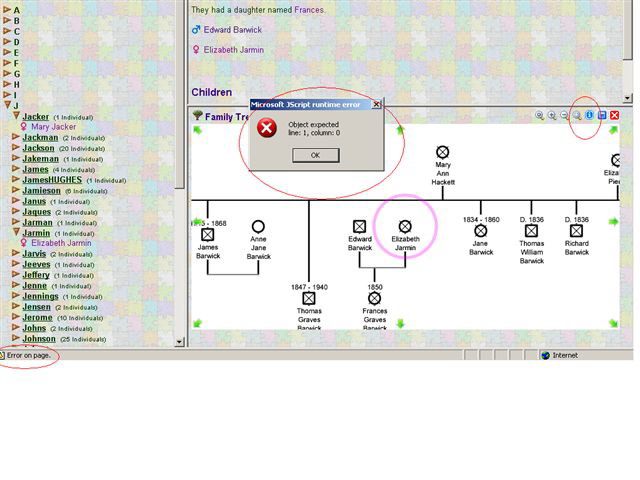The height and width of the screenshot is (480, 640).
Task: Click the blue save icon in tree toolbar
Action: point(602,116)
